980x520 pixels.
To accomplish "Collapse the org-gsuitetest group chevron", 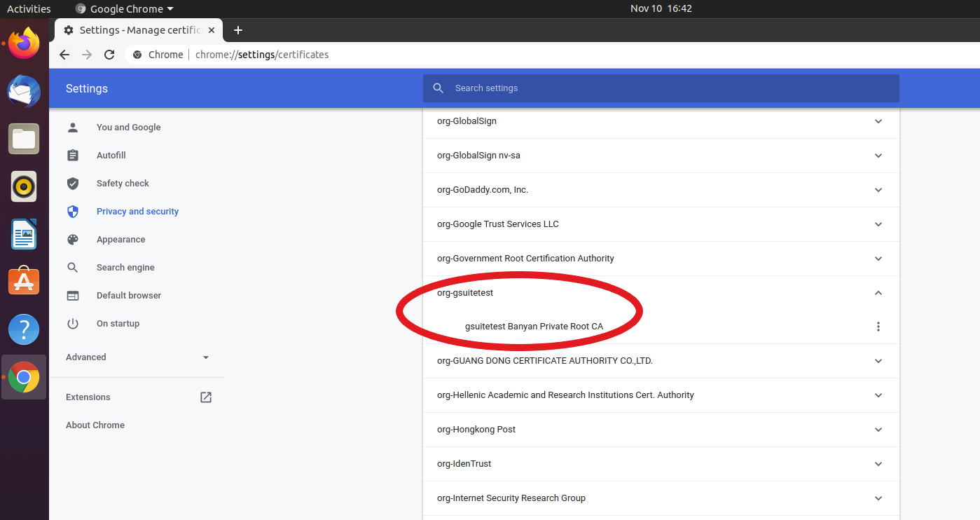I will (x=878, y=293).
